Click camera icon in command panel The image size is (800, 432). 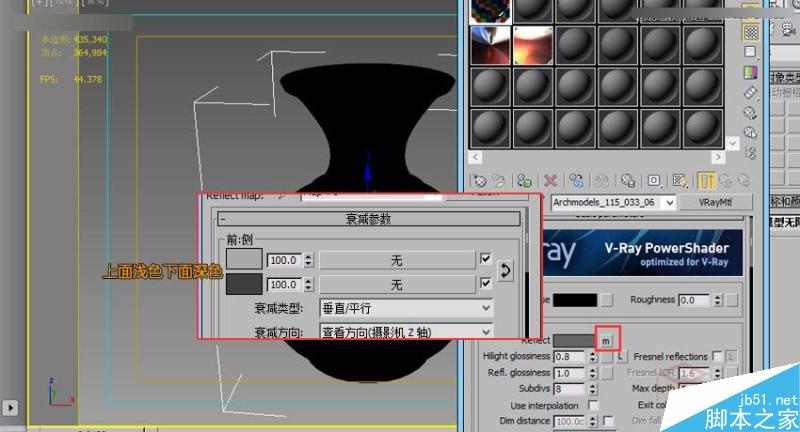[788, 32]
